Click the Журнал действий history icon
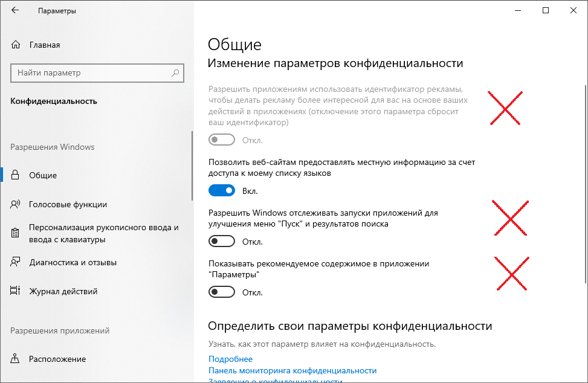The height and width of the screenshot is (383, 588). tap(16, 291)
